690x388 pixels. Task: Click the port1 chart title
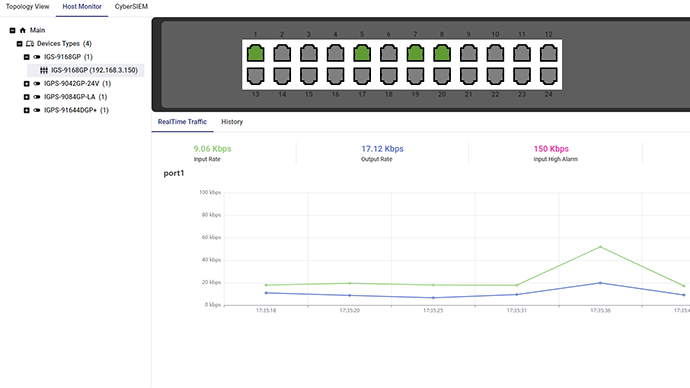[174, 173]
